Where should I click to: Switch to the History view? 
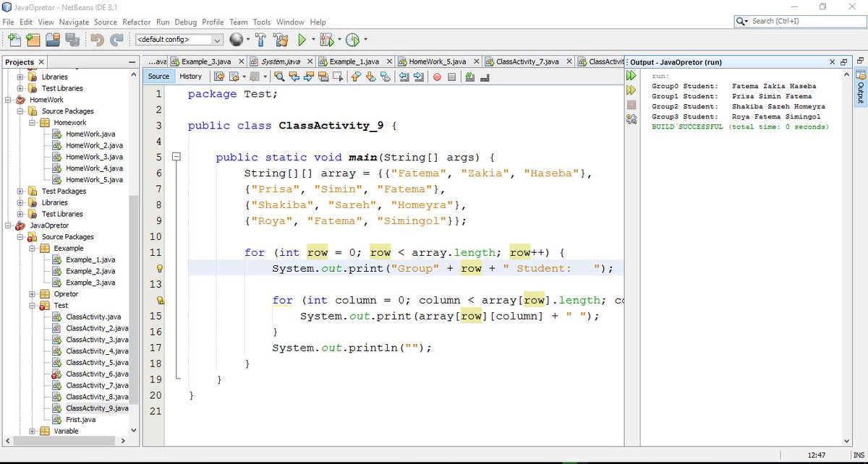pyautogui.click(x=191, y=77)
